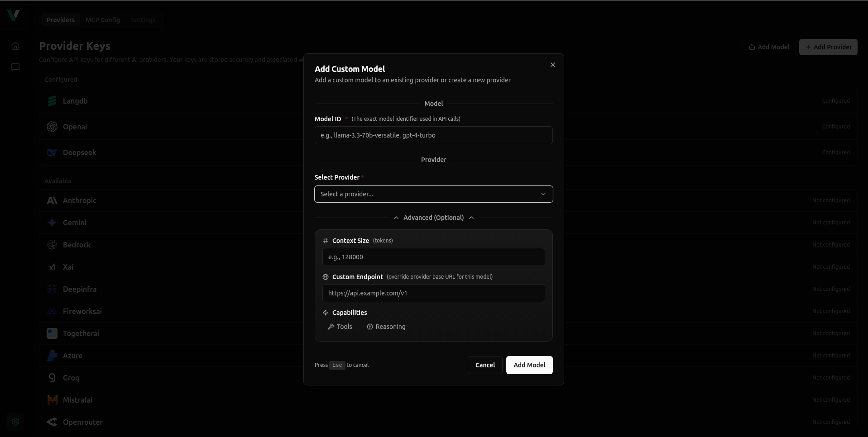Cancel the Add Custom Model dialog
Screen dimensions: 868x437
[485, 365]
